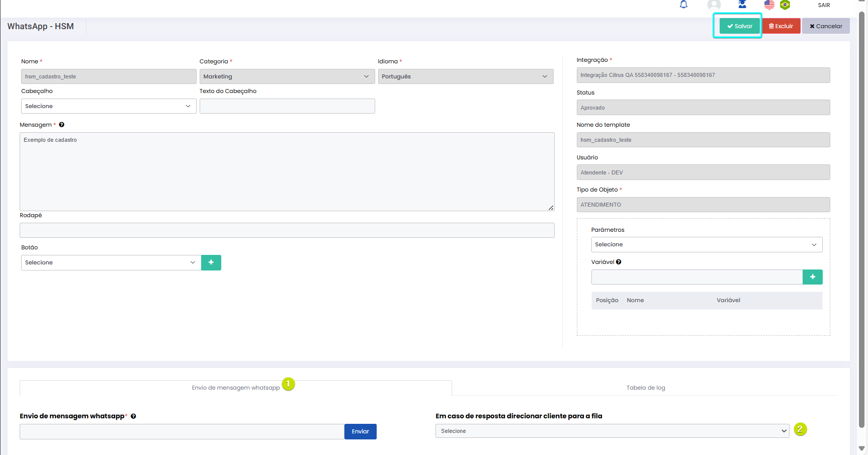The image size is (868, 455).
Task: Open the graduate training icon
Action: [742, 5]
